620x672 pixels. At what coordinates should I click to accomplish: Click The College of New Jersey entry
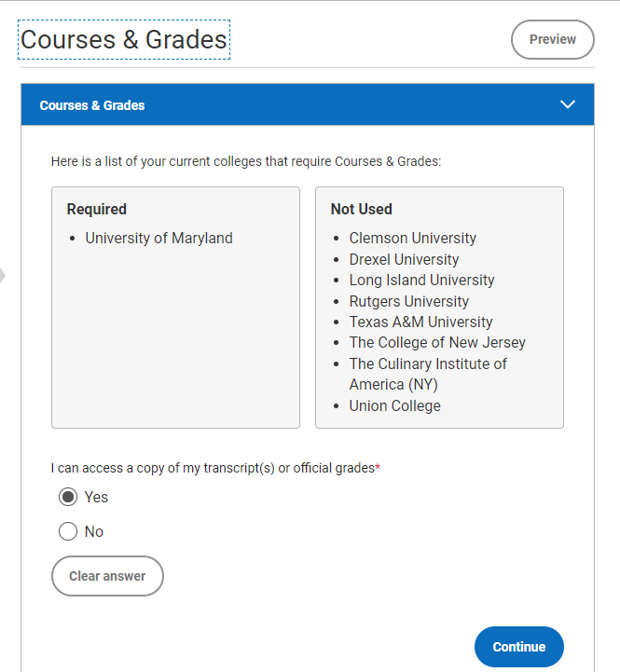click(x=437, y=342)
